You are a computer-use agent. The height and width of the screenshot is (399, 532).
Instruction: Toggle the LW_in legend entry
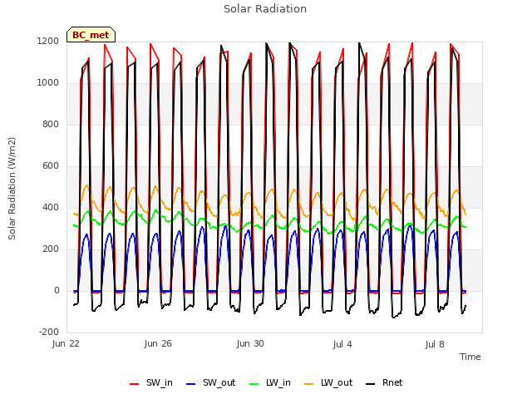tap(270, 383)
